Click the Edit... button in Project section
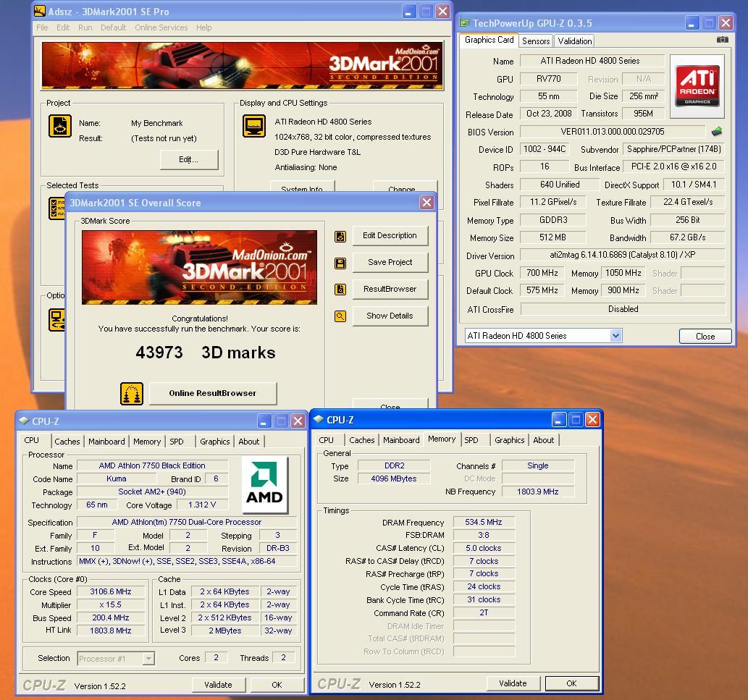The image size is (748, 700). 189,160
